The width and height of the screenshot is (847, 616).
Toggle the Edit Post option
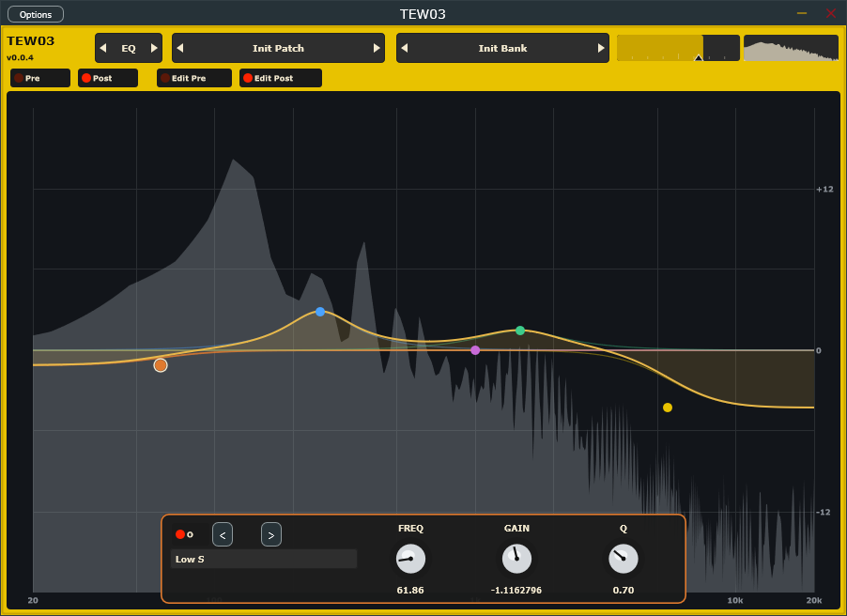click(x=281, y=78)
